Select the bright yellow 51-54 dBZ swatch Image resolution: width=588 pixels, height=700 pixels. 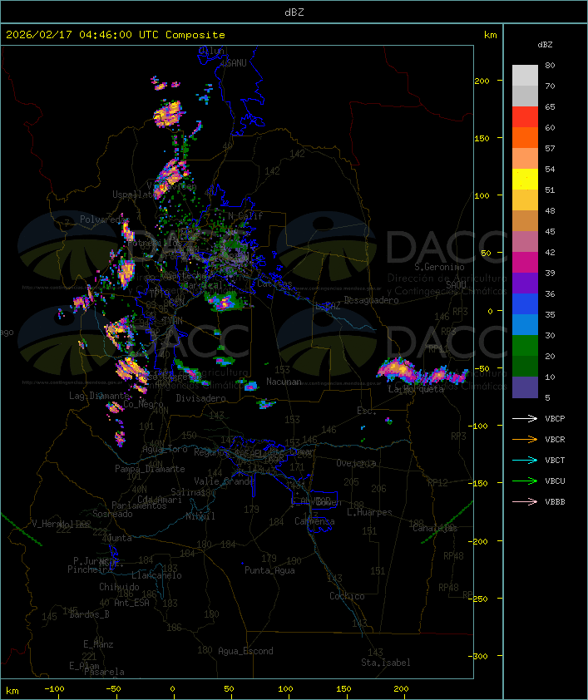point(525,180)
